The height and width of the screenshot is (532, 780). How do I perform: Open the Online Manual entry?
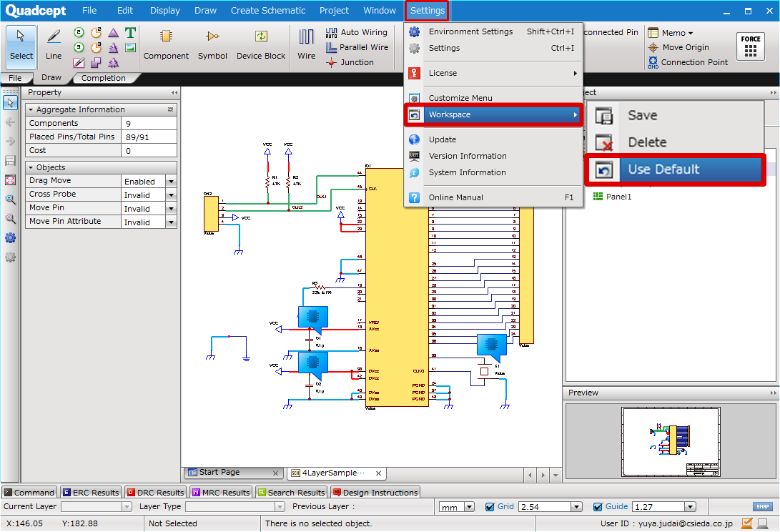pos(455,197)
